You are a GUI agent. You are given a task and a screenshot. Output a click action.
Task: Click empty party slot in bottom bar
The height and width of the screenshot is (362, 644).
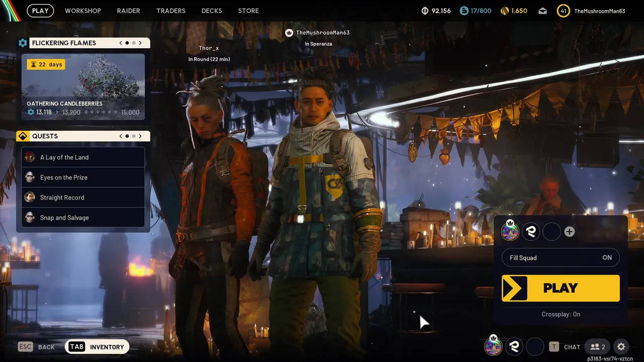pos(535,346)
